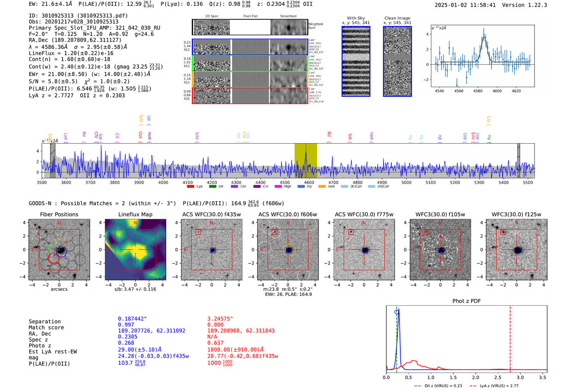
Task: View the ACS WFC f775w cutout
Action: point(364,249)
